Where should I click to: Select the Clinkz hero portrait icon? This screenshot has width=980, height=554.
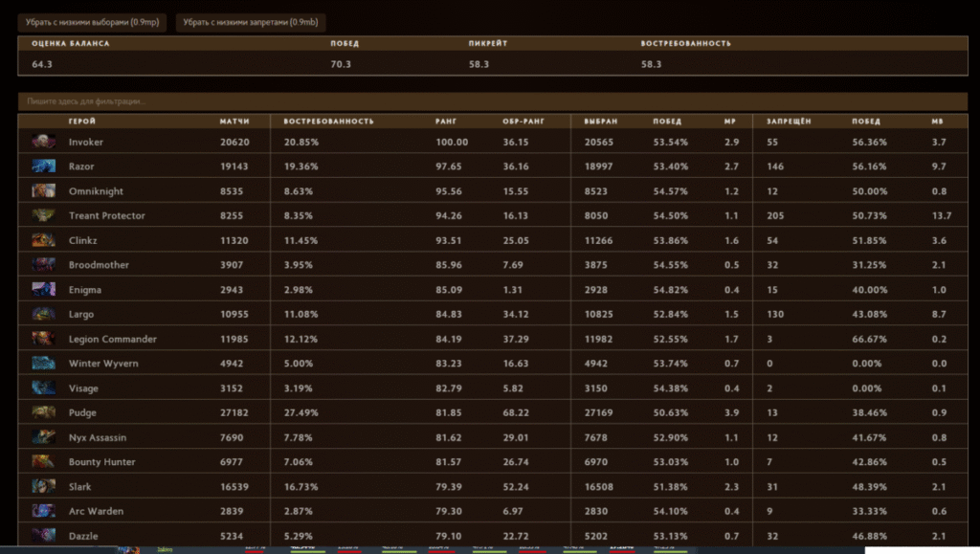(43, 240)
